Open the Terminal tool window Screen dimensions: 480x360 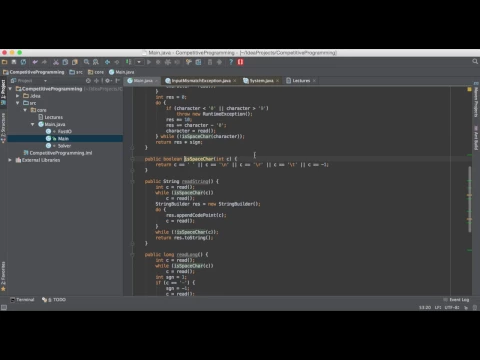tap(22, 300)
